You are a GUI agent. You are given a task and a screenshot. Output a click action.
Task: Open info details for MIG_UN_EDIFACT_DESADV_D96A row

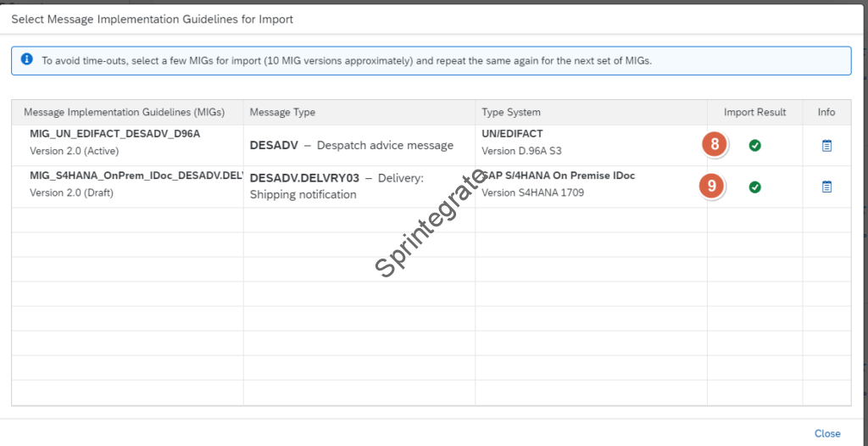[x=826, y=146]
